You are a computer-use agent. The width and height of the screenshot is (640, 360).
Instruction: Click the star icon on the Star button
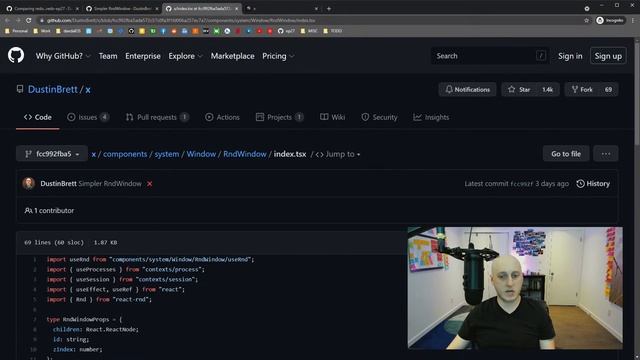point(511,89)
